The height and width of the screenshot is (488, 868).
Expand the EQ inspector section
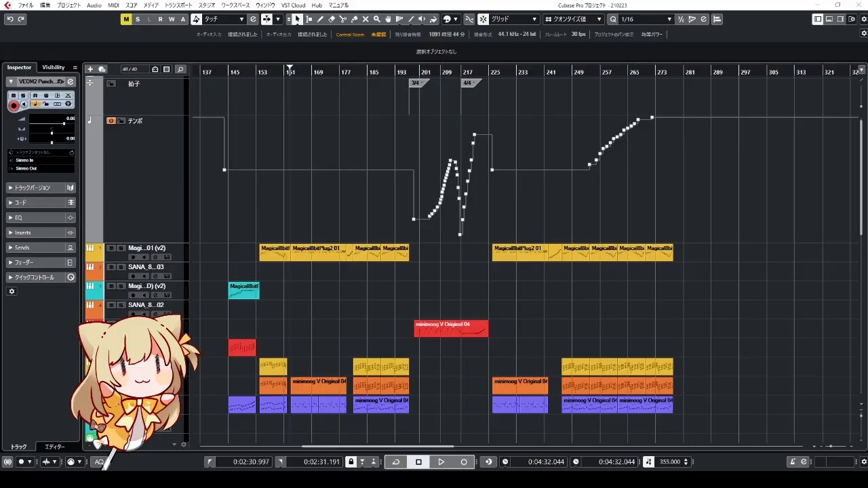pyautogui.click(x=41, y=218)
